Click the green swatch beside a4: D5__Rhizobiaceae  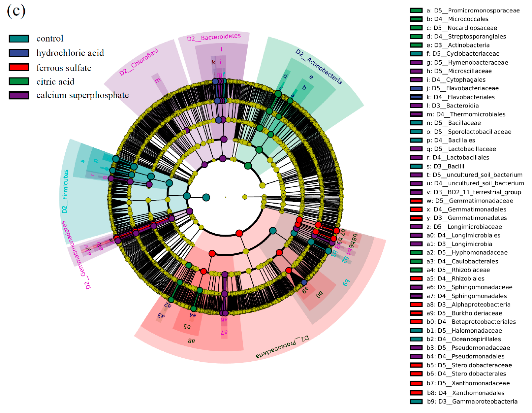point(416,270)
